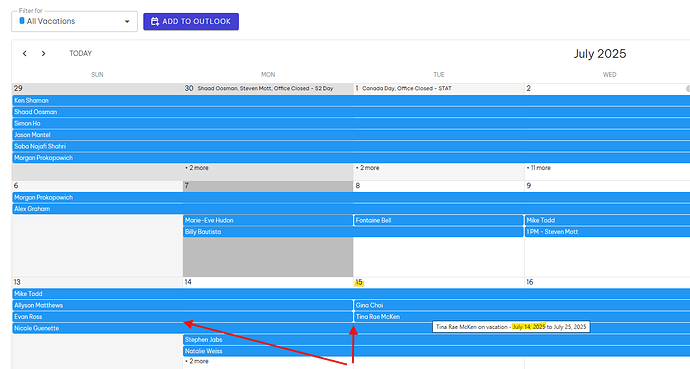Screen dimensions: 690x369
Task: Select Fontaine Bell event on July 8
Action: click(x=438, y=220)
